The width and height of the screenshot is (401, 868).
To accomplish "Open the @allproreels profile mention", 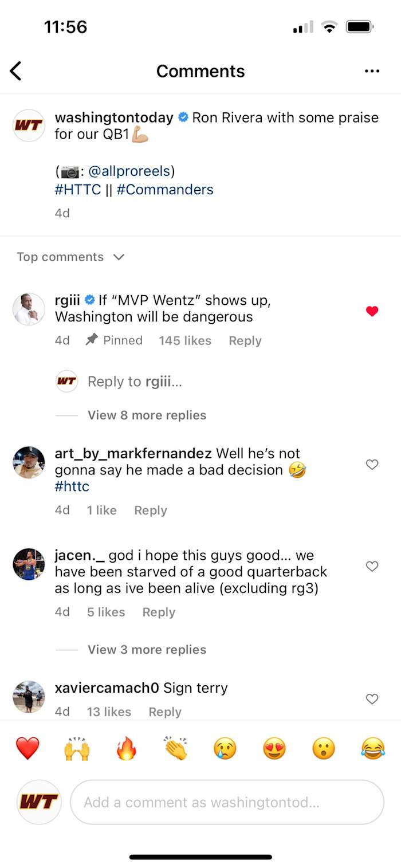I will [131, 171].
